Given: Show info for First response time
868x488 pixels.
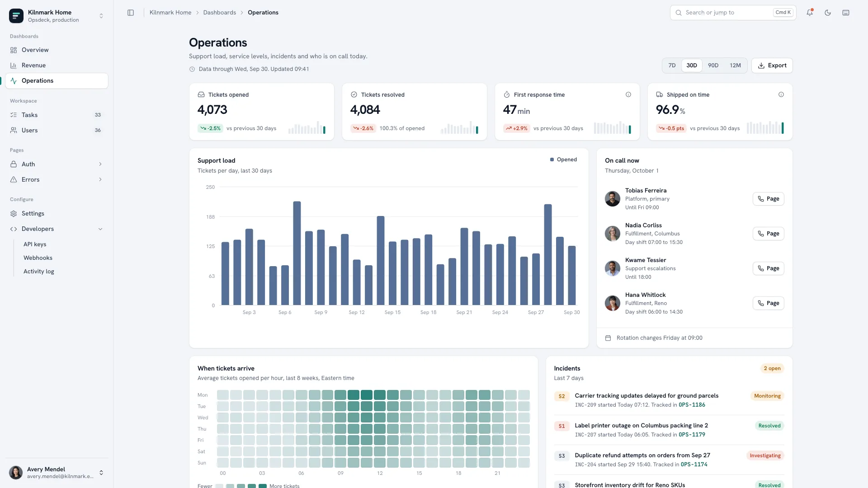Looking at the screenshot, I should coord(628,95).
